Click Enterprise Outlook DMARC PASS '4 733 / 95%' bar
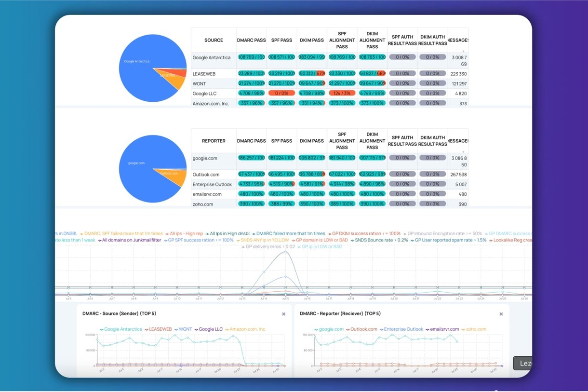588x392 pixels. [251, 184]
